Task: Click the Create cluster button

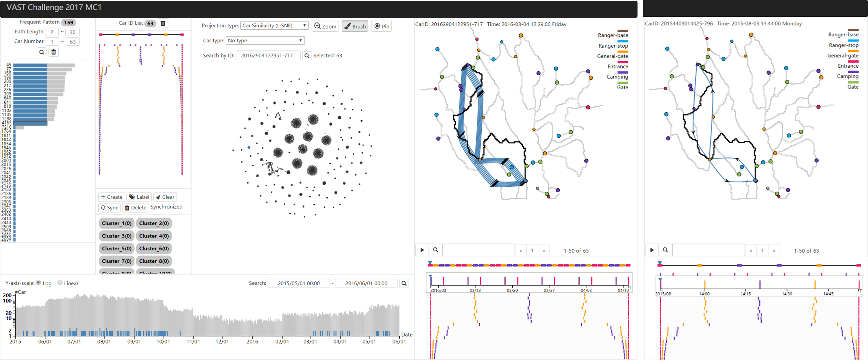Action: pyautogui.click(x=112, y=197)
